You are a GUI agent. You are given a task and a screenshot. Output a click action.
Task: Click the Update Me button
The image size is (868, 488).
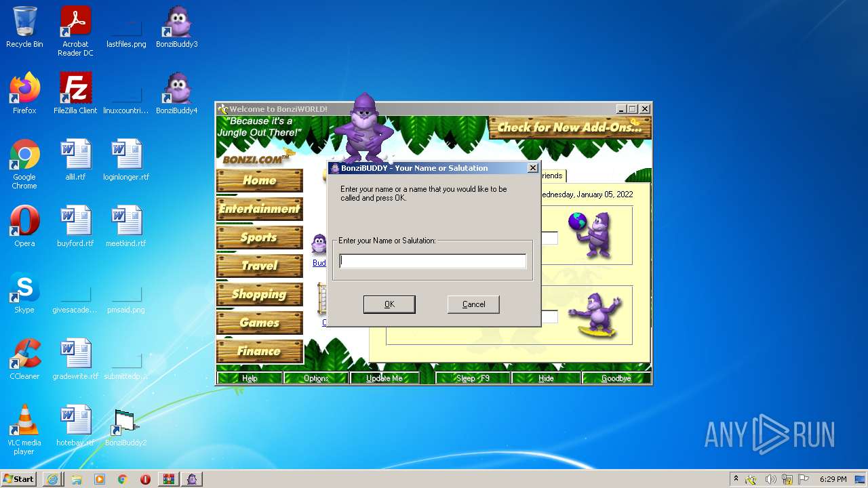(x=384, y=378)
